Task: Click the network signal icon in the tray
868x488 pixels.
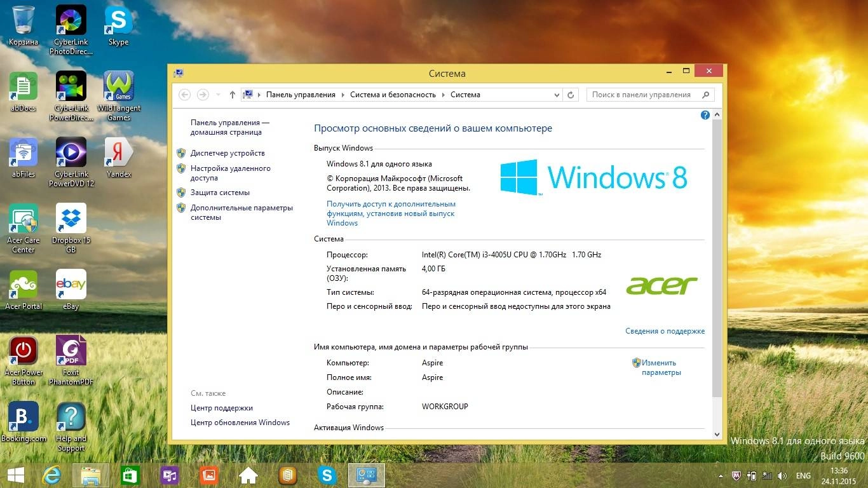Action: [x=767, y=476]
